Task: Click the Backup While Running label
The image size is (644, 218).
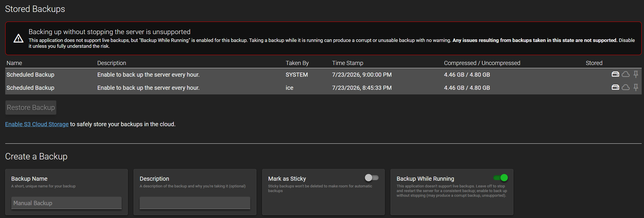Action: point(425,179)
